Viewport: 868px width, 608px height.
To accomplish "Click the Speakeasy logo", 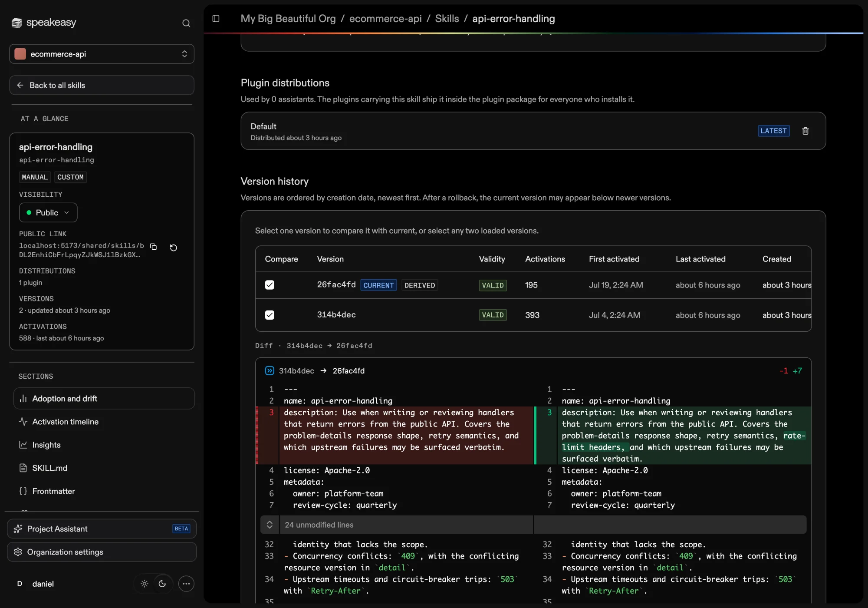I will click(x=44, y=23).
